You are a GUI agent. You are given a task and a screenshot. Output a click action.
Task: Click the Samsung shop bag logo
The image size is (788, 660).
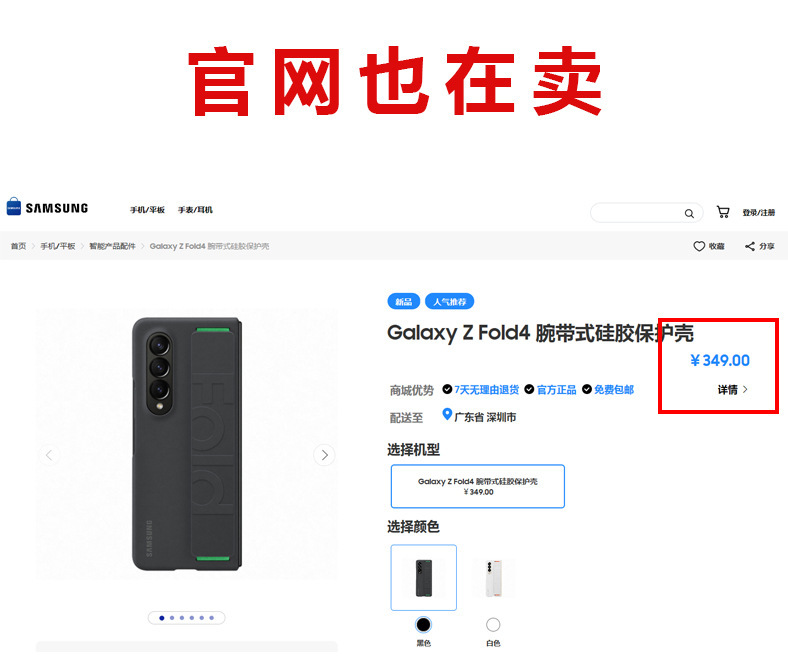pyautogui.click(x=14, y=207)
